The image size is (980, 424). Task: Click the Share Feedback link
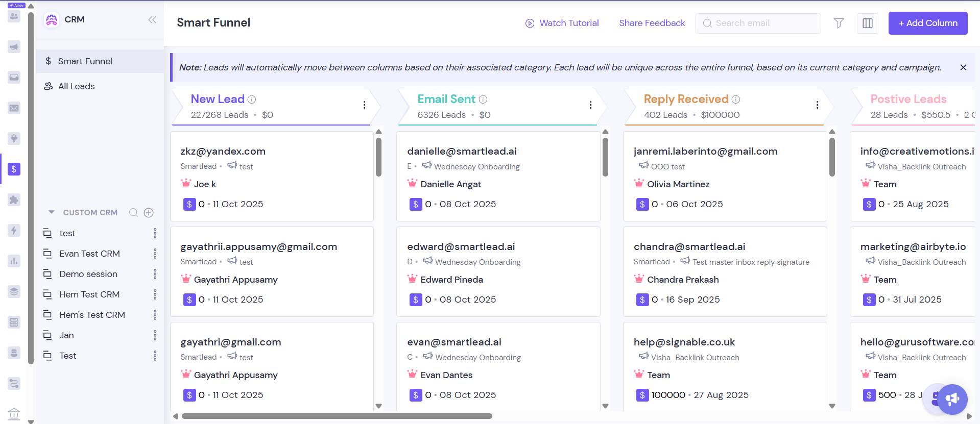[x=652, y=23]
